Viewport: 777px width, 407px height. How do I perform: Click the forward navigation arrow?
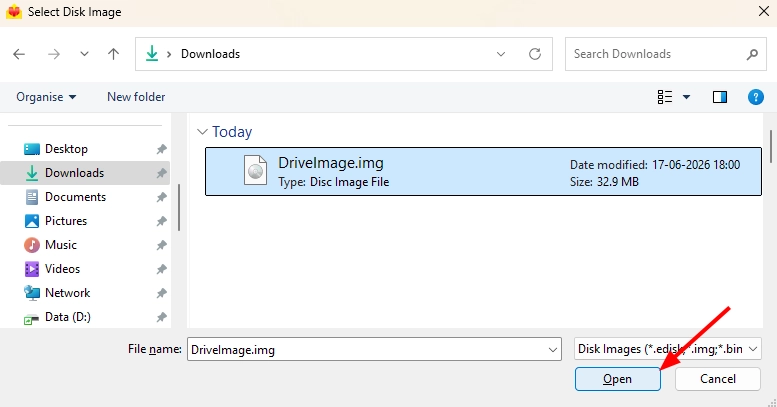coord(54,54)
